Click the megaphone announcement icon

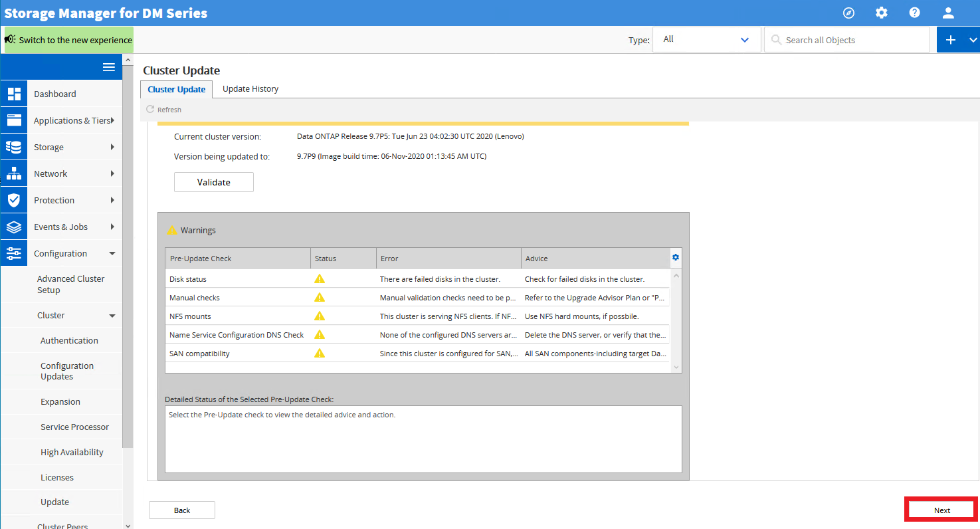(10, 40)
